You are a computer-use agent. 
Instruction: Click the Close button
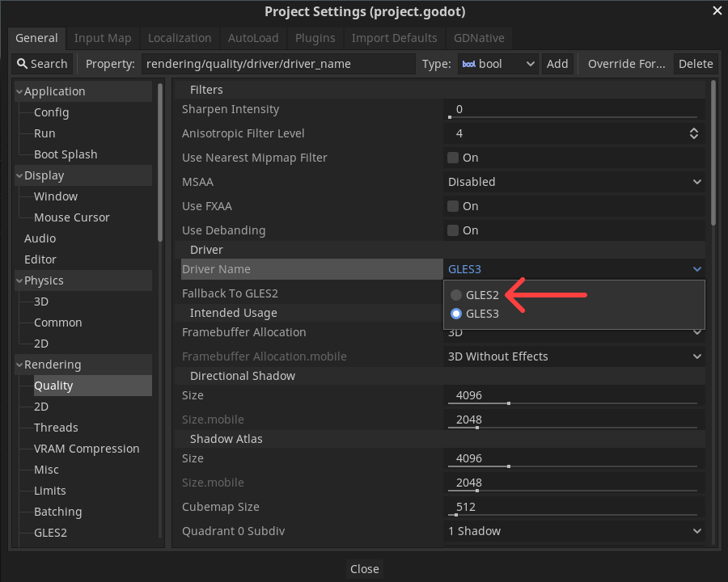(x=364, y=568)
